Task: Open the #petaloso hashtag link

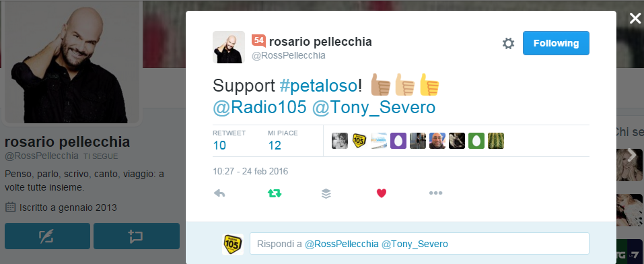Action: coord(318,86)
